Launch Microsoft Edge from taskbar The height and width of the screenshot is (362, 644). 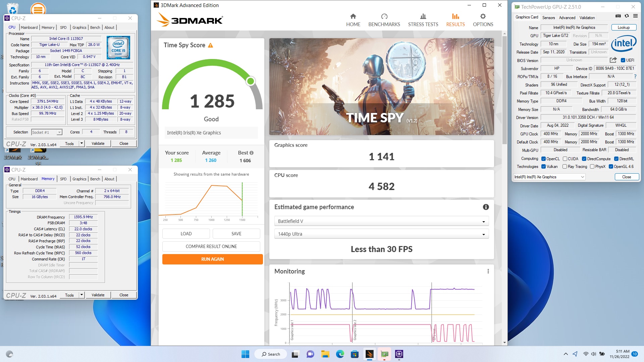(340, 354)
